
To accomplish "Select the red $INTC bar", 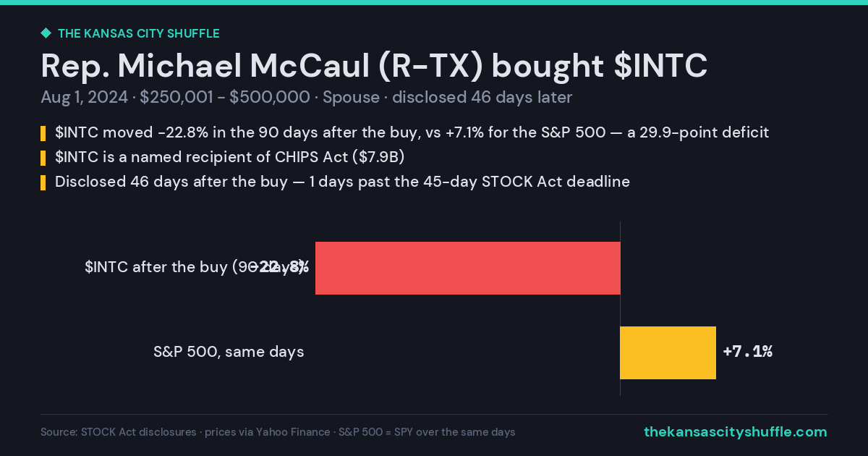I will click(x=468, y=268).
